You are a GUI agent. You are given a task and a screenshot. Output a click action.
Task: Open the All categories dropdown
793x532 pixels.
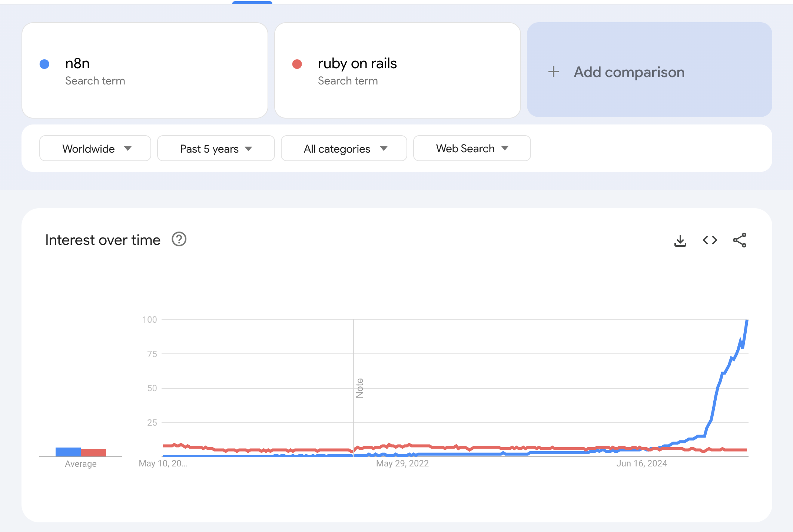pos(344,149)
